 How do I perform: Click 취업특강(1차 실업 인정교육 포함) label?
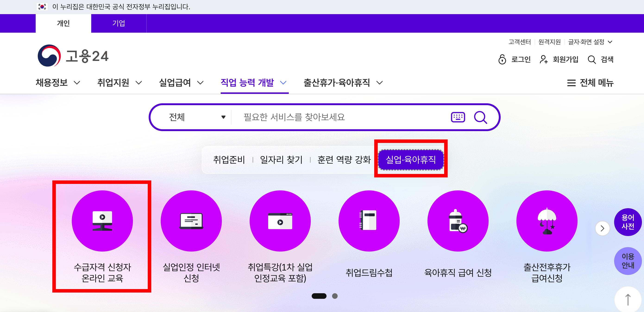click(280, 272)
